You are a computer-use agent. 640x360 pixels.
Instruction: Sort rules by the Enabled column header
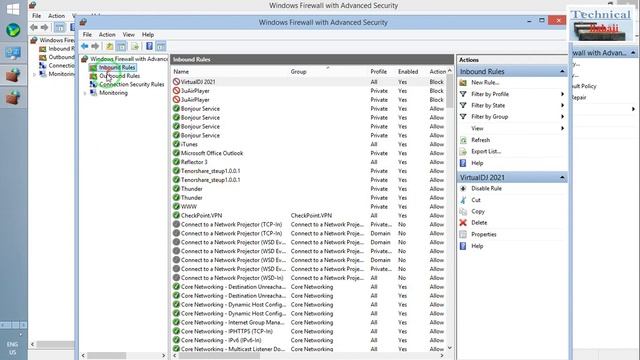[408, 71]
